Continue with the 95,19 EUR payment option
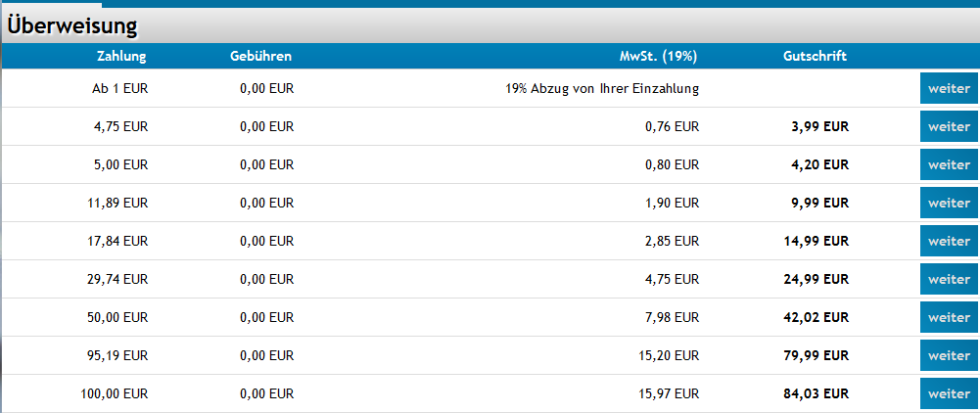Viewport: 980px width, 413px height. click(949, 355)
